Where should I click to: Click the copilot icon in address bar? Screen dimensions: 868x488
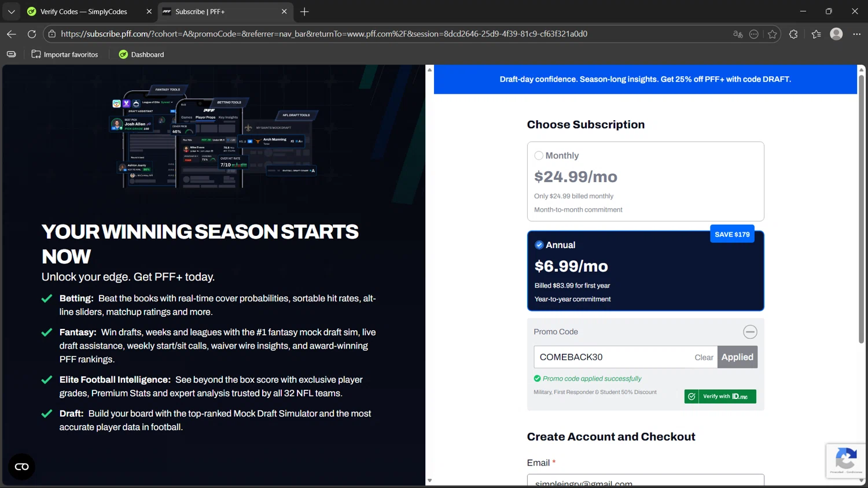pyautogui.click(x=754, y=34)
